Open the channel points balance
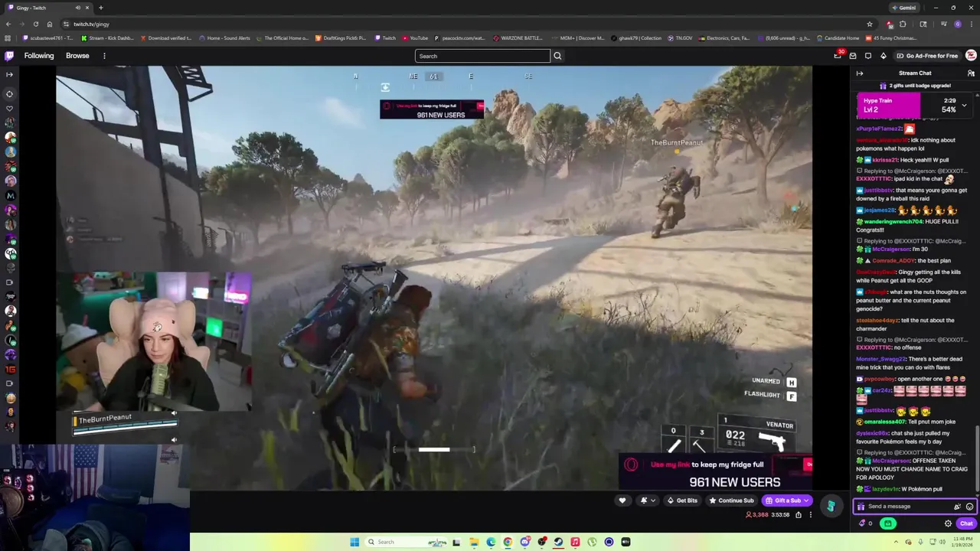The image size is (980, 551). [x=866, y=523]
